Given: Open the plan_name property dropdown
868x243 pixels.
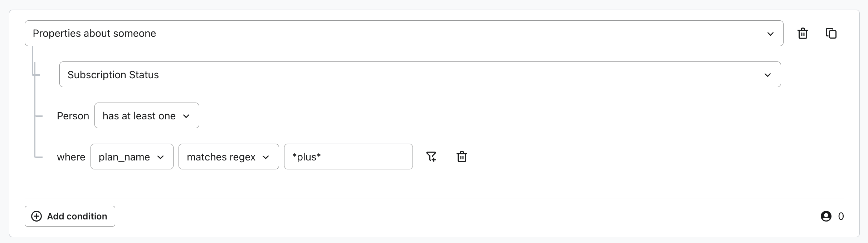Looking at the screenshot, I should (x=132, y=157).
